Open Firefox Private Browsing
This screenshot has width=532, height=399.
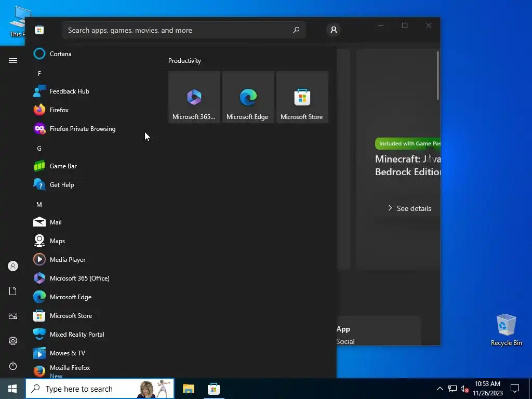click(x=91, y=129)
